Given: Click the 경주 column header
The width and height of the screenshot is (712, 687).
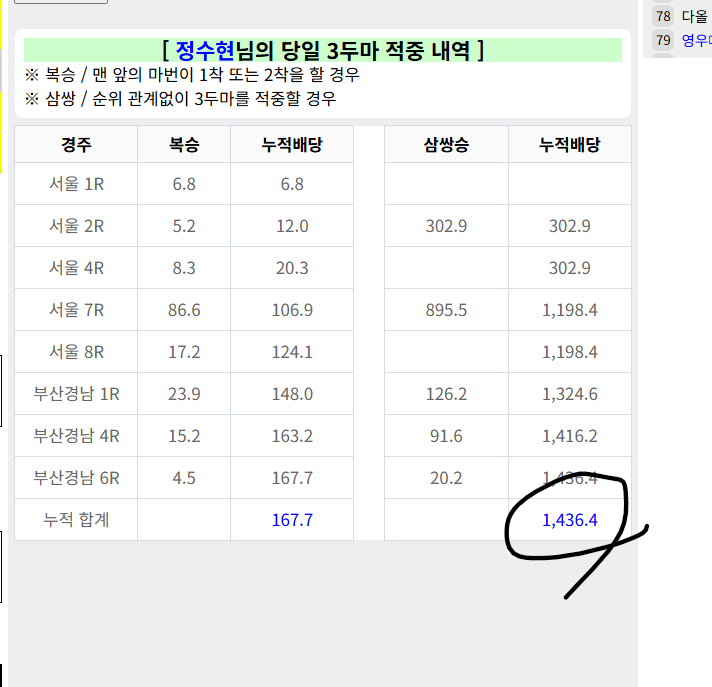Looking at the screenshot, I should coord(76,145).
